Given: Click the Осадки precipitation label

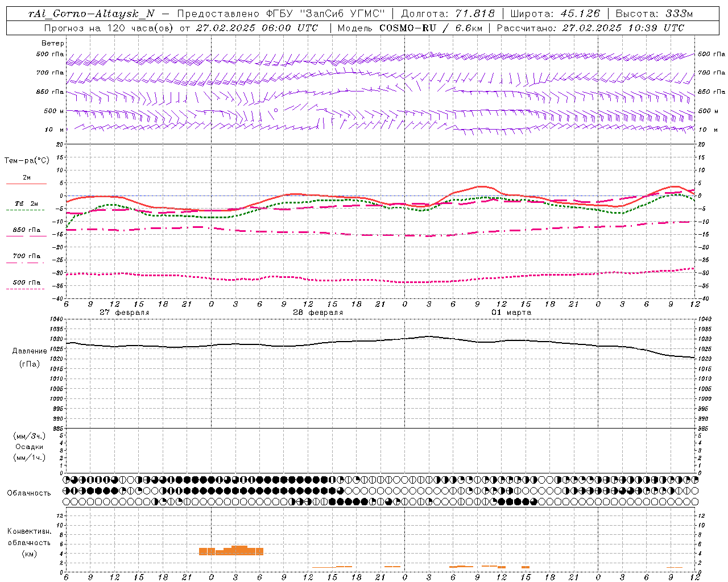Looking at the screenshot, I should tap(30, 447).
